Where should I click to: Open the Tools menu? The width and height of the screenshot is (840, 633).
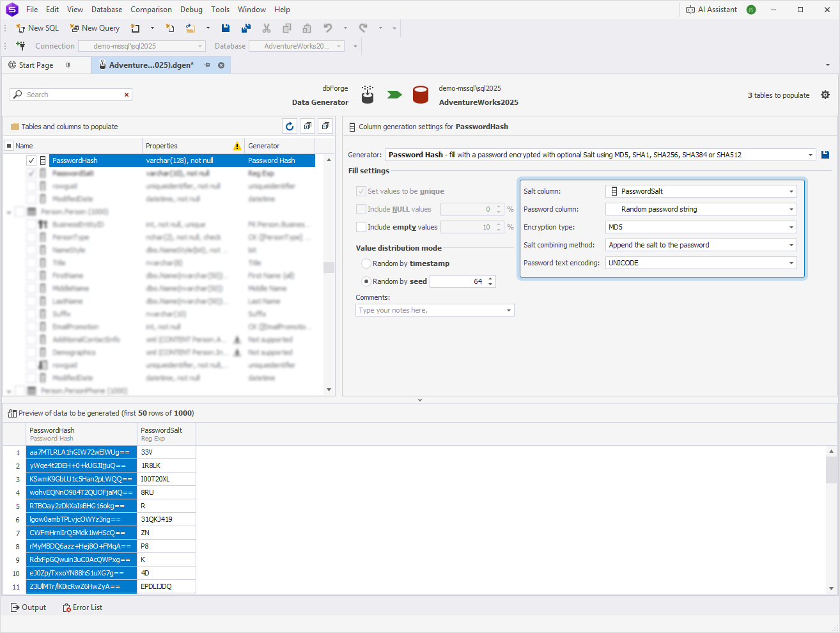click(x=220, y=10)
